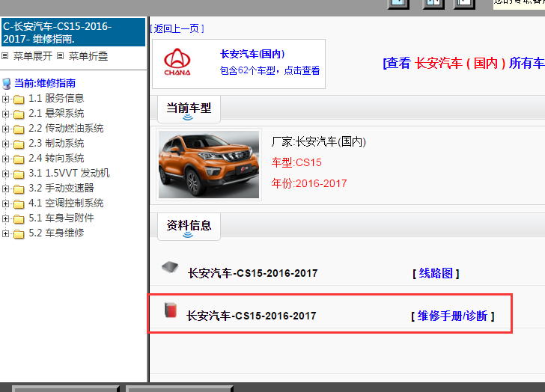The width and height of the screenshot is (545, 392).
Task: Open 4.1 空调控制系统 section
Action: 66,203
